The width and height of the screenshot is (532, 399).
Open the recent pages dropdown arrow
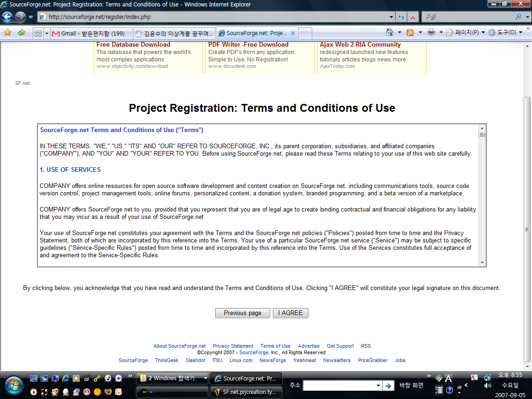click(30, 17)
